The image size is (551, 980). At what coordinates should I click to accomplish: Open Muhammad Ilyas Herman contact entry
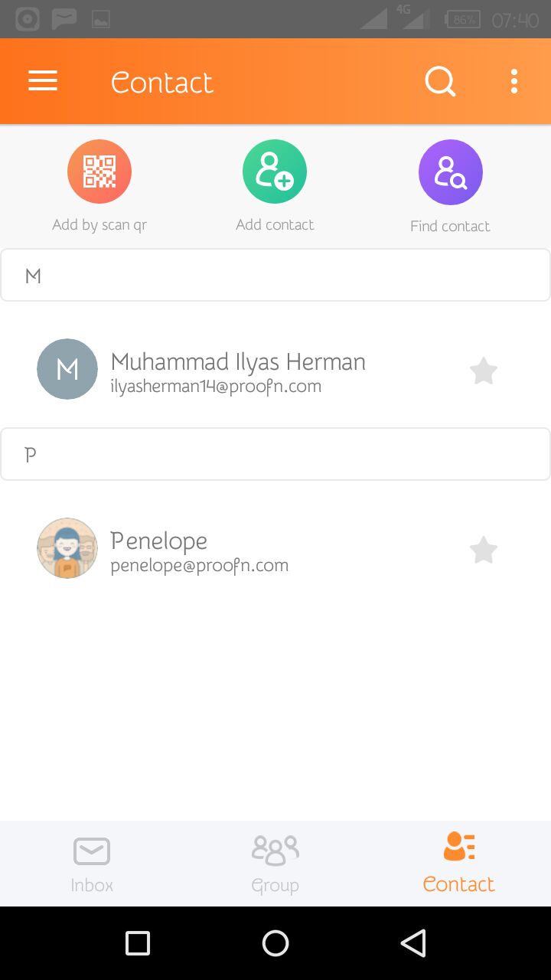[x=238, y=371]
